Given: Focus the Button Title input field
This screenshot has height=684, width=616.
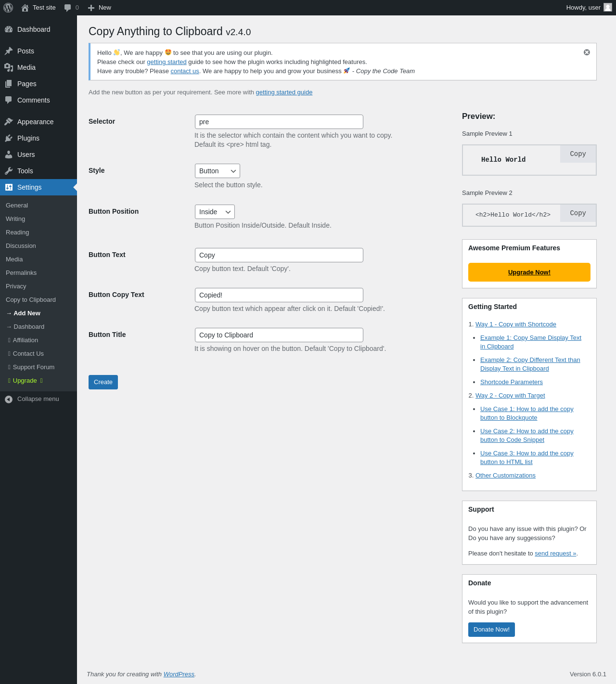Looking at the screenshot, I should tap(279, 335).
